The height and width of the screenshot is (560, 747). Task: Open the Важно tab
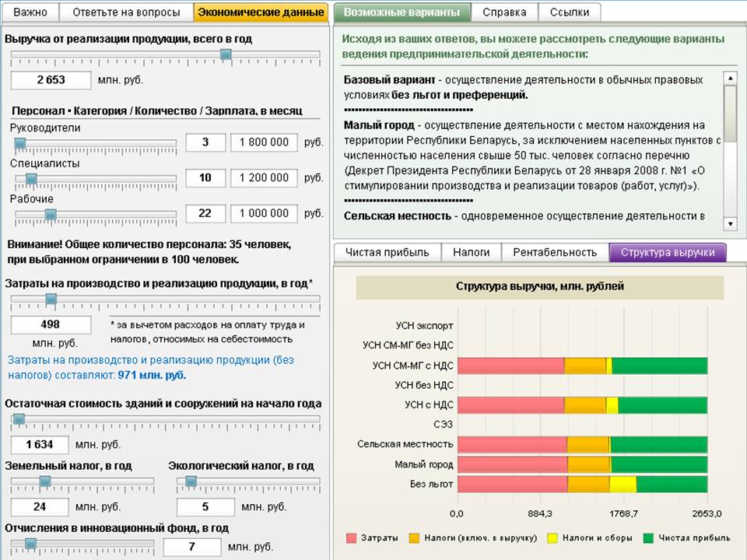click(30, 12)
